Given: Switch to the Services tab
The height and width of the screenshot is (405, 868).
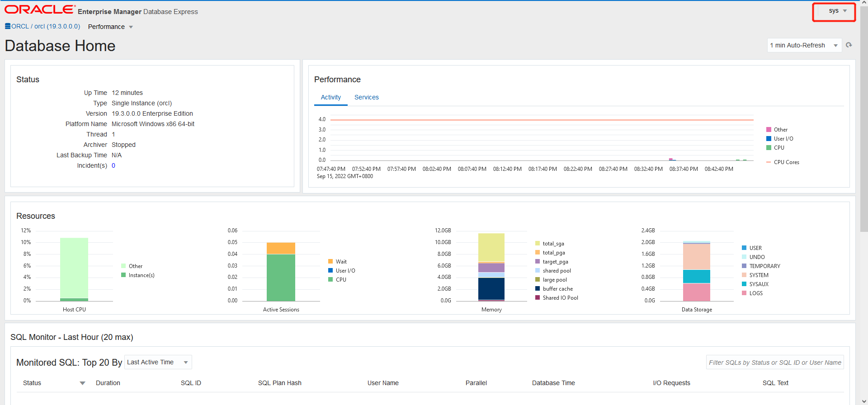Looking at the screenshot, I should [366, 97].
